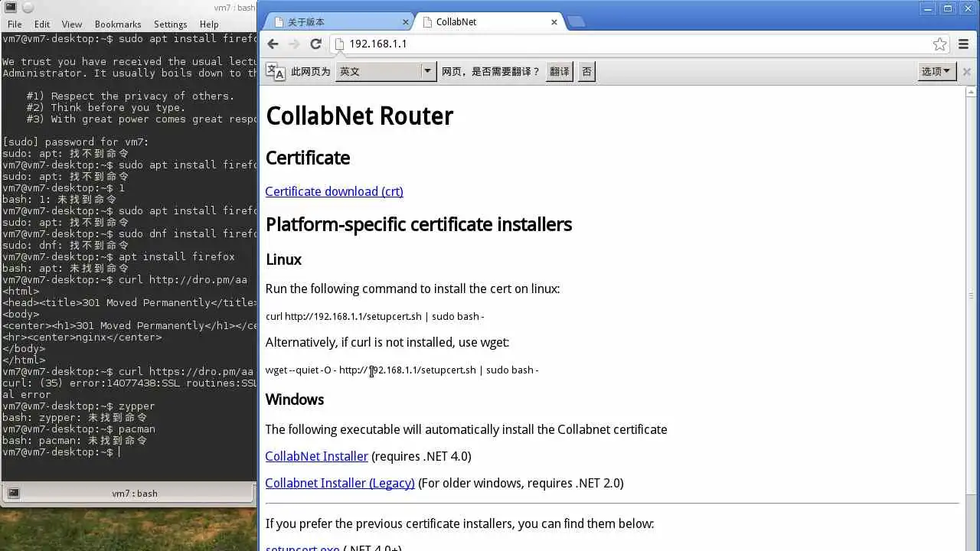The width and height of the screenshot is (980, 551).
Task: Focus the address bar showing 192.168.1.1
Action: point(639,44)
